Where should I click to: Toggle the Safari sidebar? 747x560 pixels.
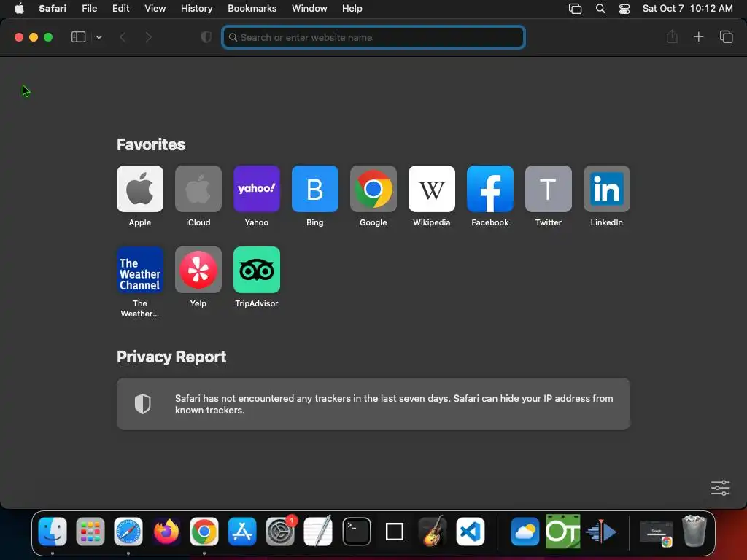click(x=78, y=37)
